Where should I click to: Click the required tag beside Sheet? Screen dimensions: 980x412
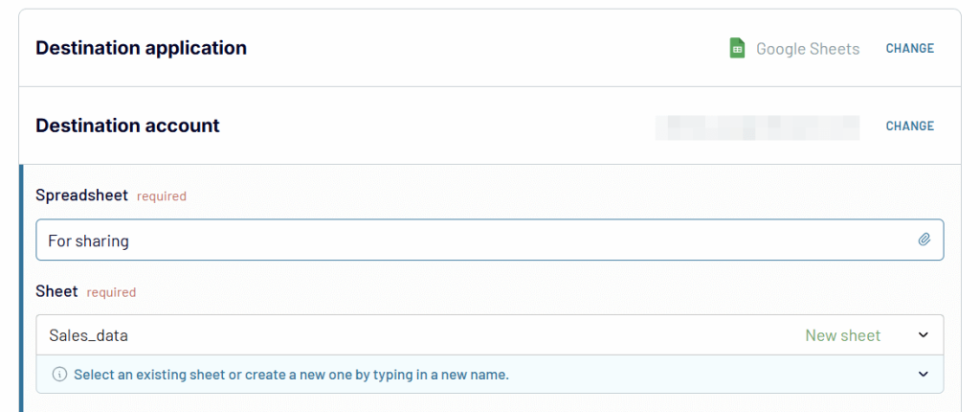pos(111,292)
